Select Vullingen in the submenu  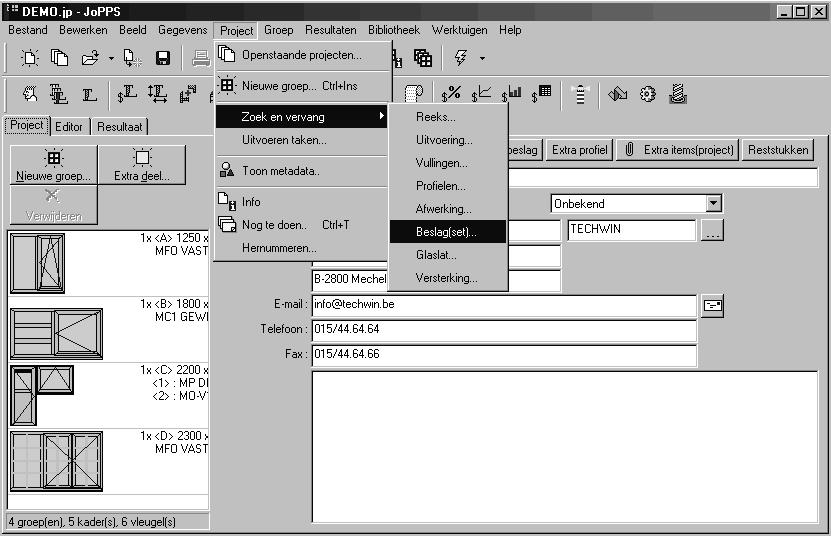[448, 163]
